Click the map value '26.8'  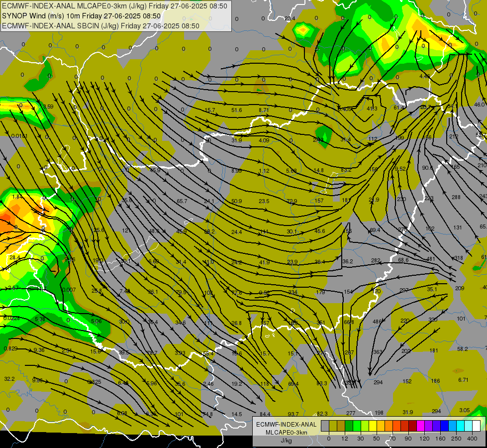coord(237,324)
